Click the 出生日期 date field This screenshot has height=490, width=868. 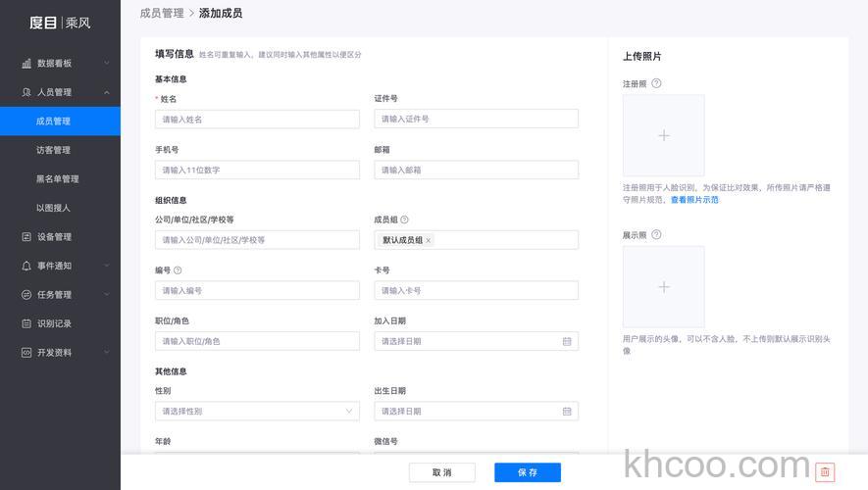476,411
